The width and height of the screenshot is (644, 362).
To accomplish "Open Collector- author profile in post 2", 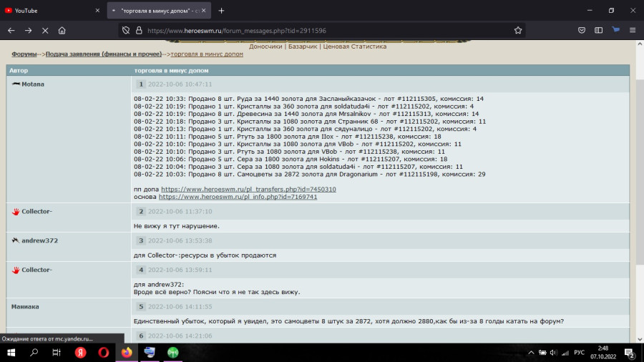I will [x=36, y=212].
